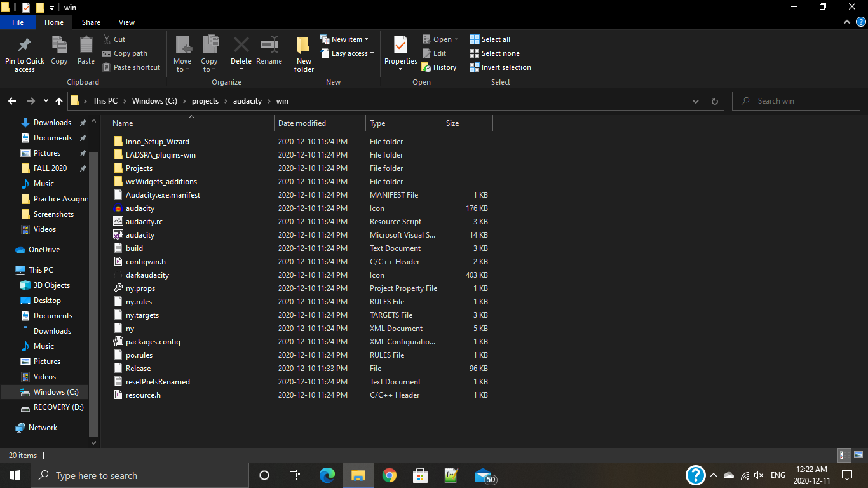This screenshot has width=868, height=488.
Task: Switch to the View tab
Action: pos(126,22)
